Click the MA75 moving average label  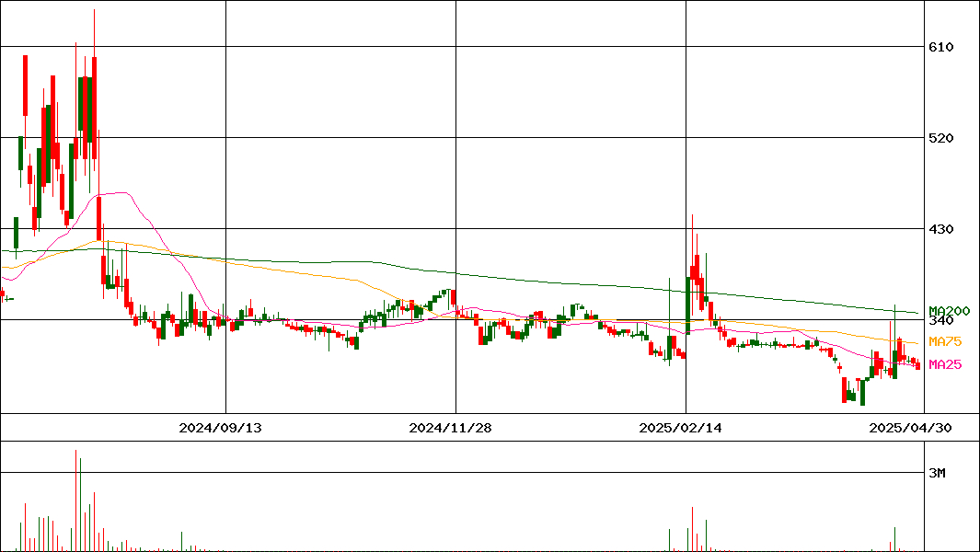[x=945, y=342]
